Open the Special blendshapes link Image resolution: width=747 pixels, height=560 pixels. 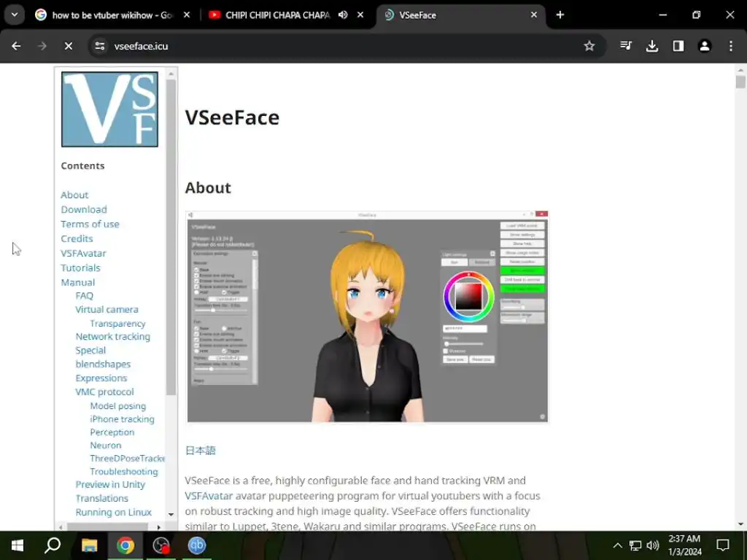(x=103, y=357)
